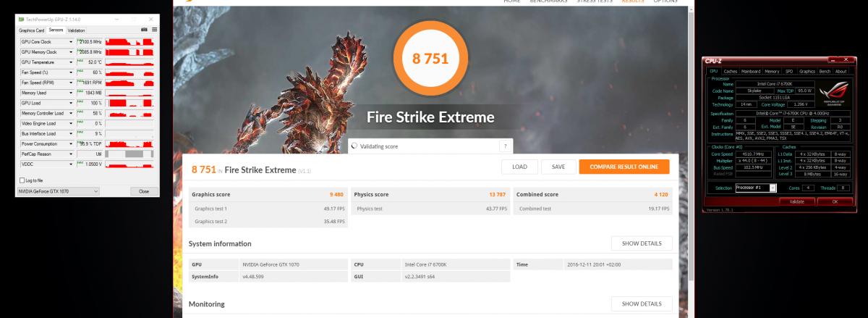Show details for System information

click(x=642, y=243)
